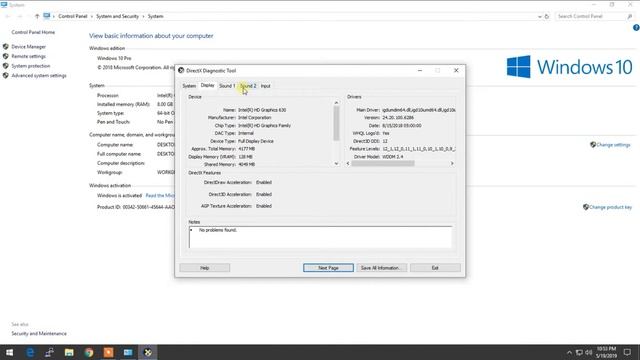Click the System breadcrumb item
The width and height of the screenshot is (640, 360).
coord(156,16)
